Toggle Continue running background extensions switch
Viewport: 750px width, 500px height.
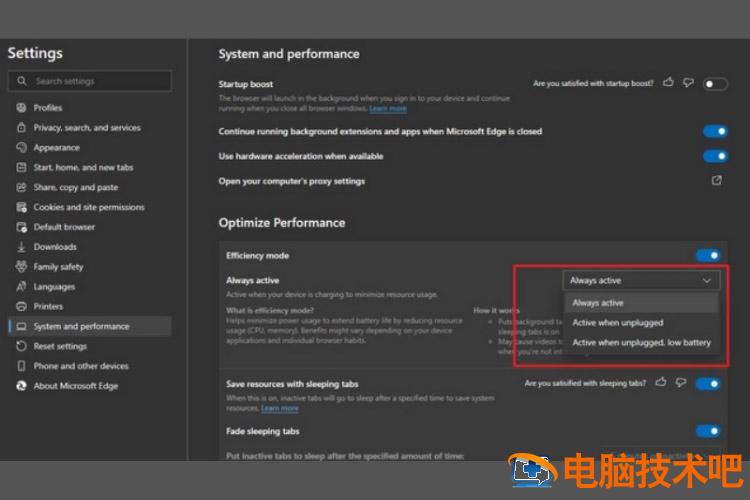coord(715,131)
